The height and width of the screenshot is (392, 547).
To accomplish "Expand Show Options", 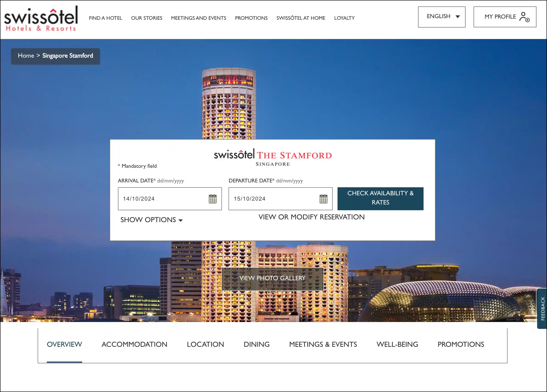I will click(x=151, y=220).
